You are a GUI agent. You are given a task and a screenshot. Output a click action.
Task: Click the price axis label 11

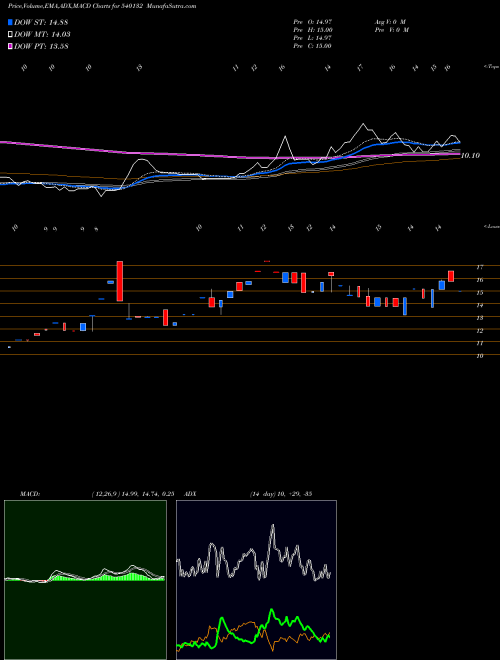click(479, 343)
